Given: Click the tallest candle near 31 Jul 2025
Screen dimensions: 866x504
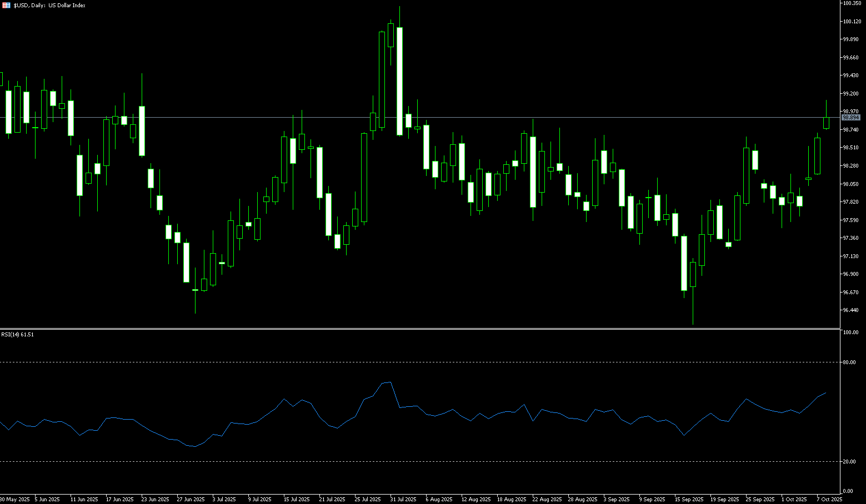Looking at the screenshot, I should [399, 81].
